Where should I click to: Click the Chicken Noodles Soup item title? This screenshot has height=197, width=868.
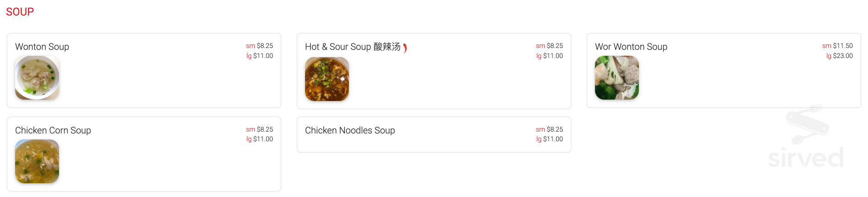click(x=350, y=130)
